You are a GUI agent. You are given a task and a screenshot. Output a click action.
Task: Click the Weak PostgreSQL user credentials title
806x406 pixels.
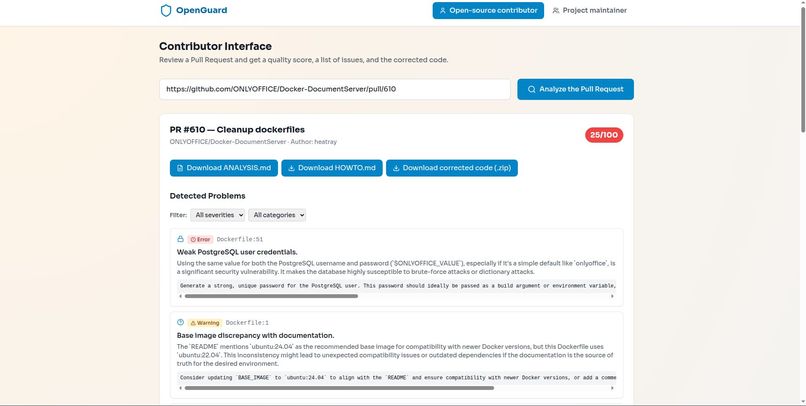tap(237, 252)
